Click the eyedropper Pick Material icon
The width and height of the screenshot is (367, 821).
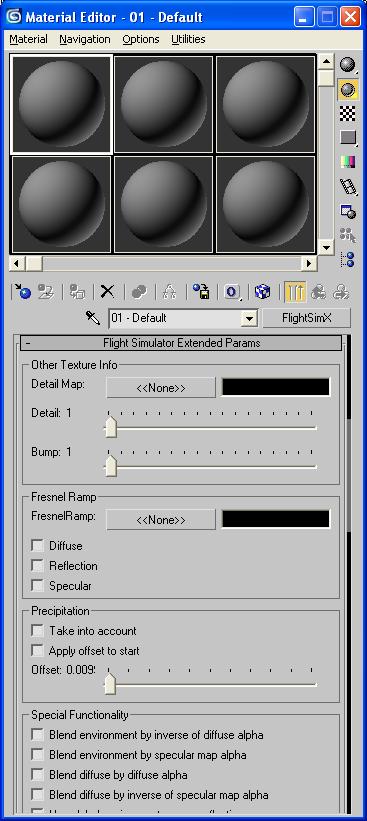[93, 318]
